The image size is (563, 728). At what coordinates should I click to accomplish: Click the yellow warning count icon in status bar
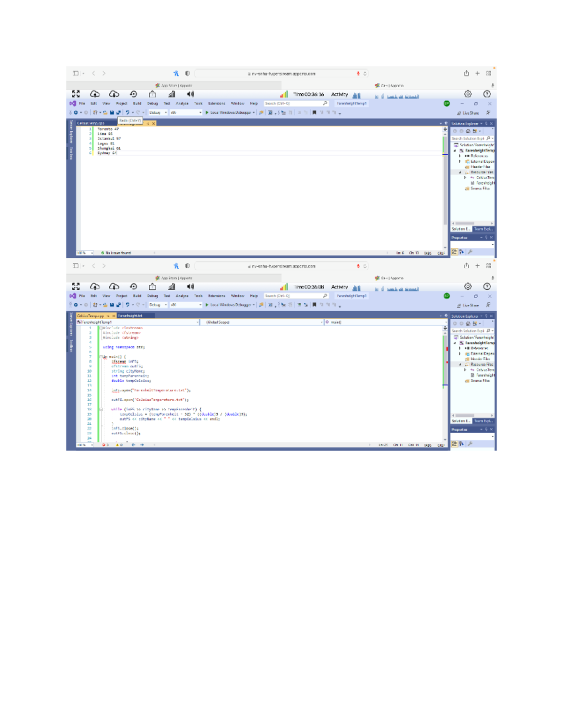click(x=118, y=445)
